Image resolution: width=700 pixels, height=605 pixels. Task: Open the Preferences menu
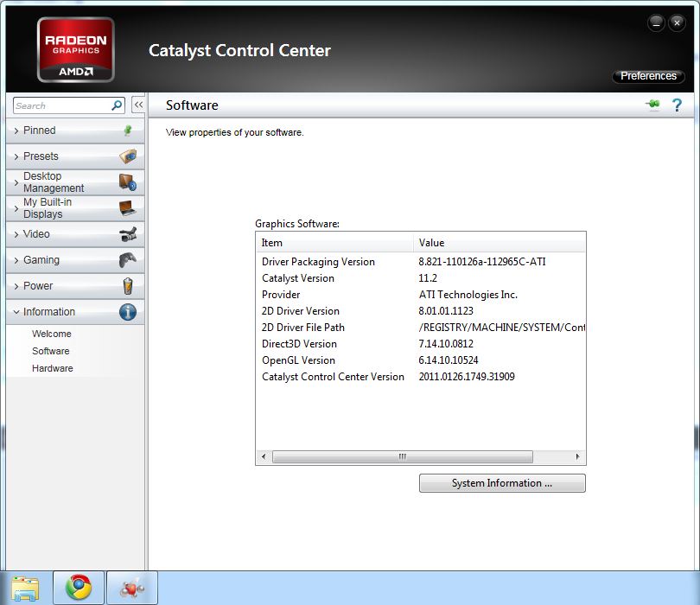tap(648, 76)
